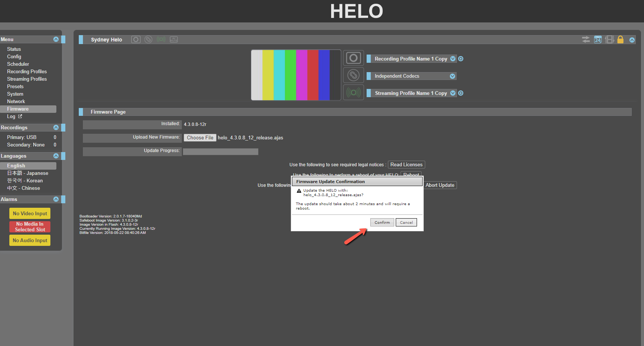Screen dimensions: 644x346
Task: Click the installed version 4.3.0.8-12r text
Action: click(195, 124)
